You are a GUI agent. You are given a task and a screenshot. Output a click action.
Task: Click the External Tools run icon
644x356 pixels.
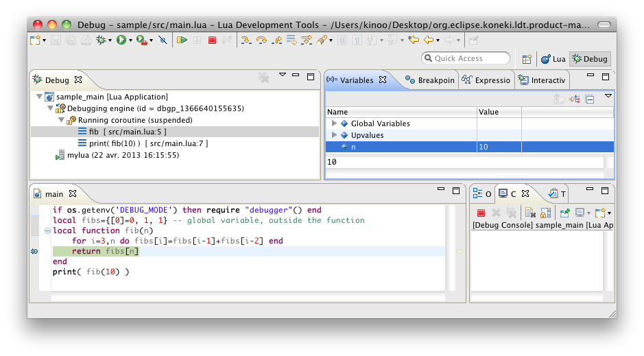(142, 40)
